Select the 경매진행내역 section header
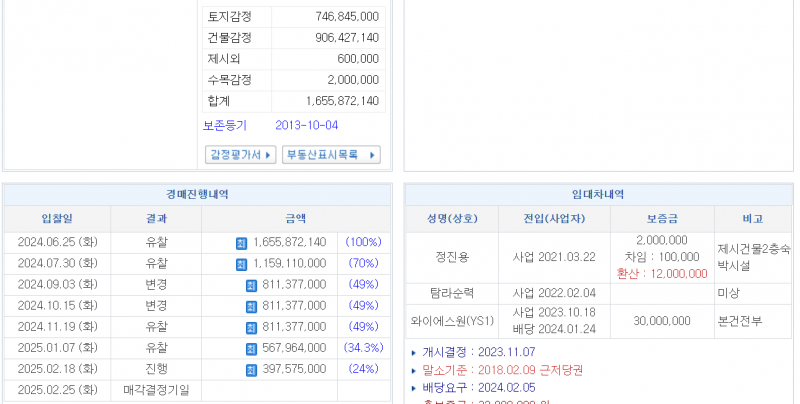Viewport: 800px width, 404px height. 197,194
